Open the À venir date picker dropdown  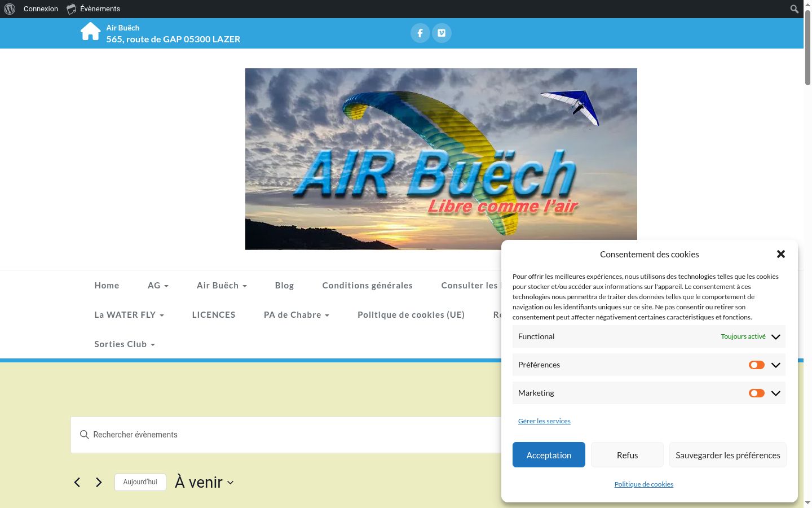point(204,482)
